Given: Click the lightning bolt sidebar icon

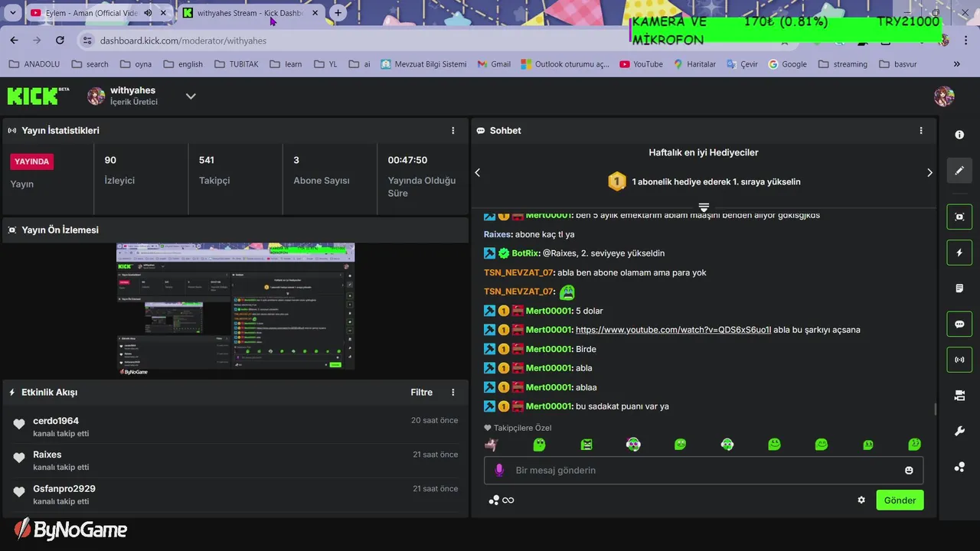Looking at the screenshot, I should [x=959, y=253].
